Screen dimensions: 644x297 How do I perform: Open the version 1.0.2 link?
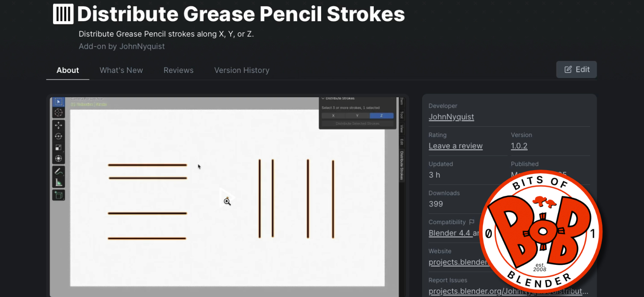[x=519, y=146]
